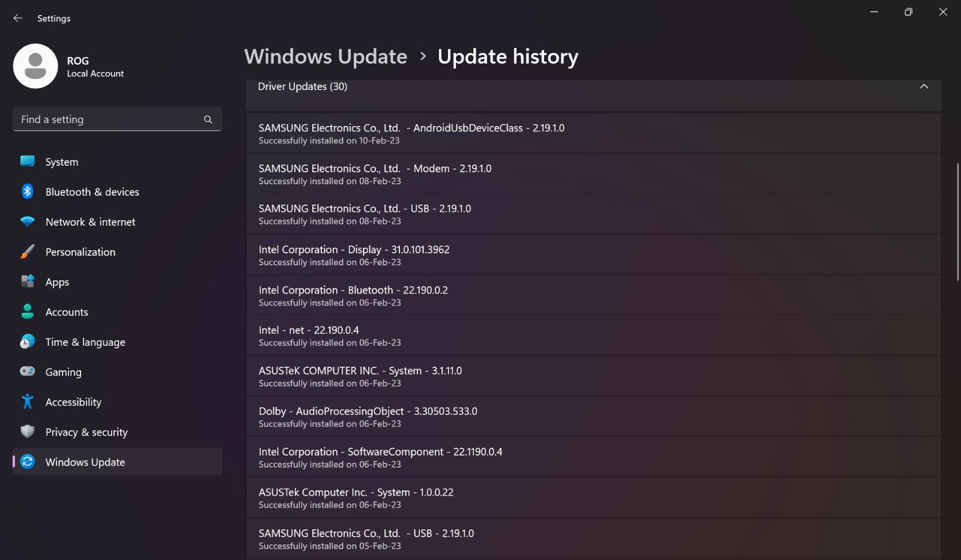Click Windows Update breadcrumb link
This screenshot has width=961, height=560.
(x=326, y=56)
